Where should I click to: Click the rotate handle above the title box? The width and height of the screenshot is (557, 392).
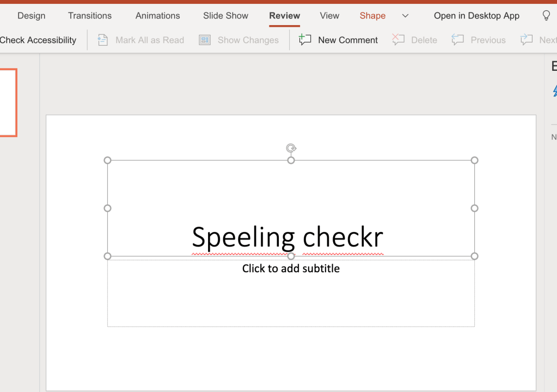(x=291, y=148)
